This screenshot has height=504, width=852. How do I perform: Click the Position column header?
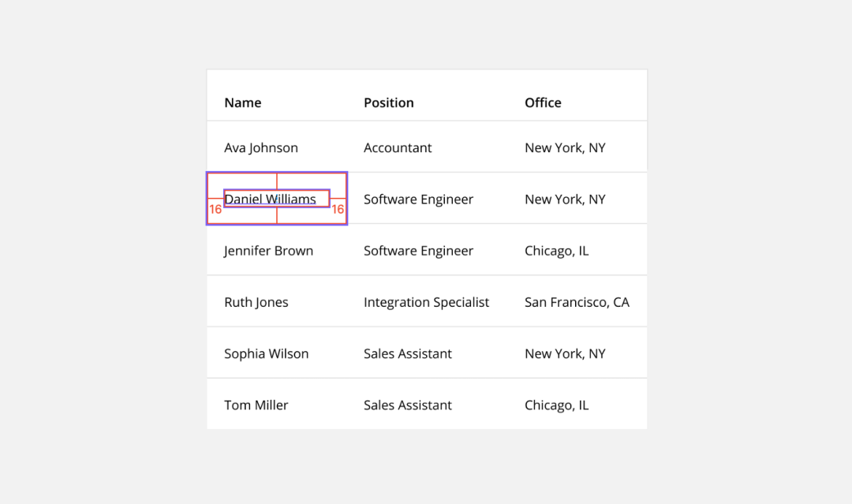[x=388, y=103]
